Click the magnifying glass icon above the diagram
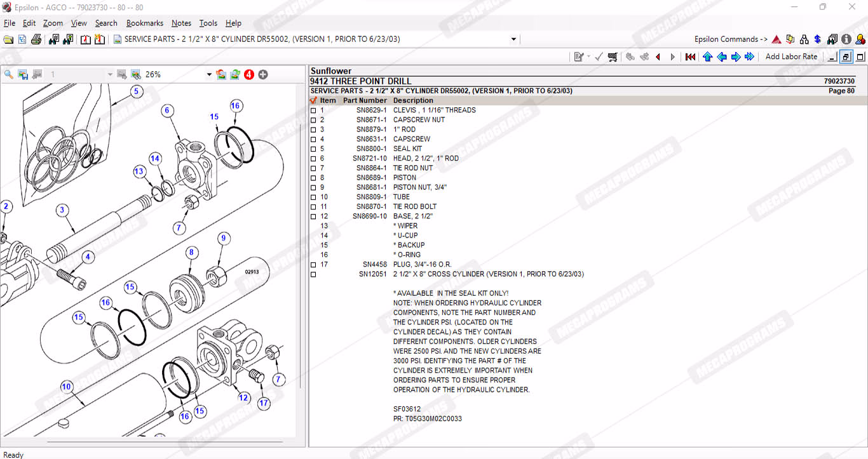Image resolution: width=868 pixels, height=459 pixels. 9,74
